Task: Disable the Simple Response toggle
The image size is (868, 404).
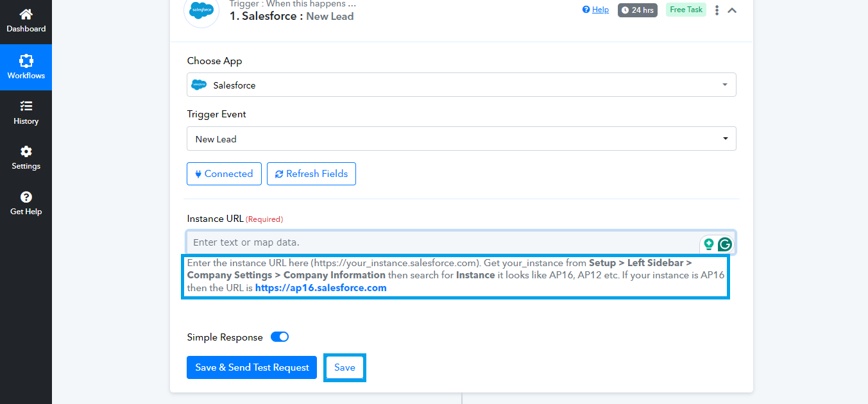Action: click(x=279, y=336)
